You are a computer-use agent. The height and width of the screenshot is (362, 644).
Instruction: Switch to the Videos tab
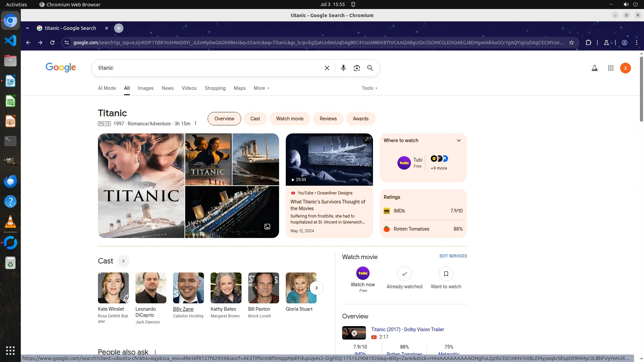[189, 88]
